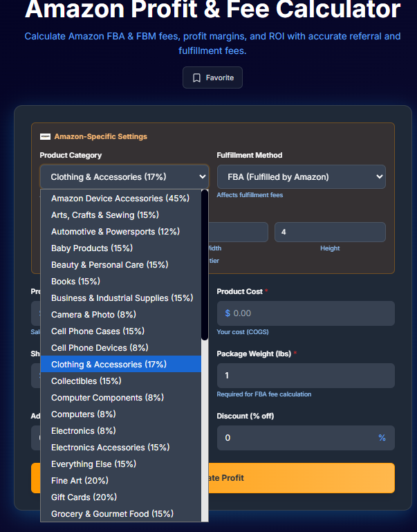
Task: Click the Favorite bookmark button
Action: coord(212,77)
